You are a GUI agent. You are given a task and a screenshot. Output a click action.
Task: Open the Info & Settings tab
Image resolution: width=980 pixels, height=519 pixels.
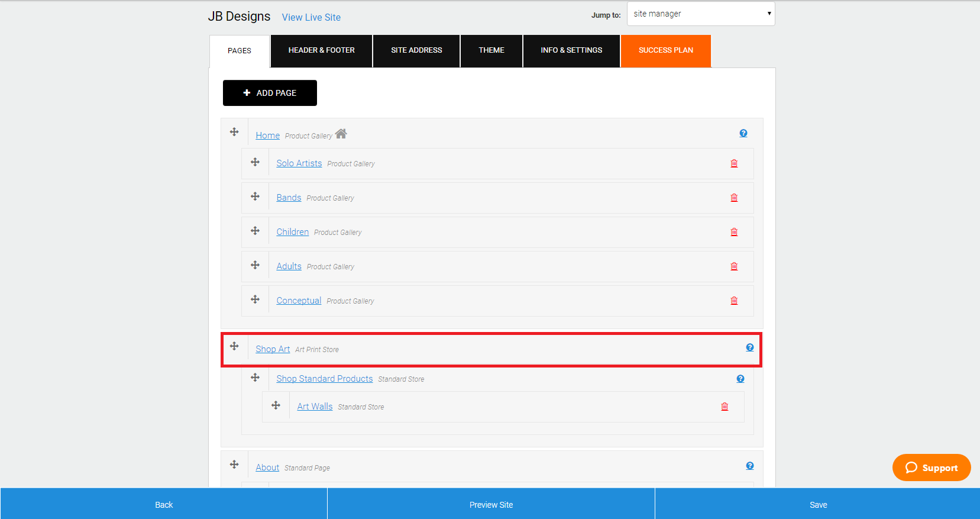[571, 51]
